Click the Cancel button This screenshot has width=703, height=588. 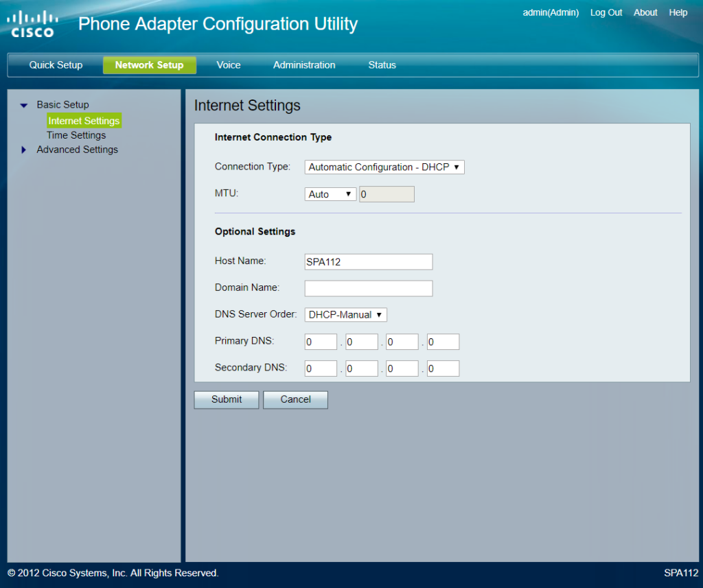pos(295,399)
